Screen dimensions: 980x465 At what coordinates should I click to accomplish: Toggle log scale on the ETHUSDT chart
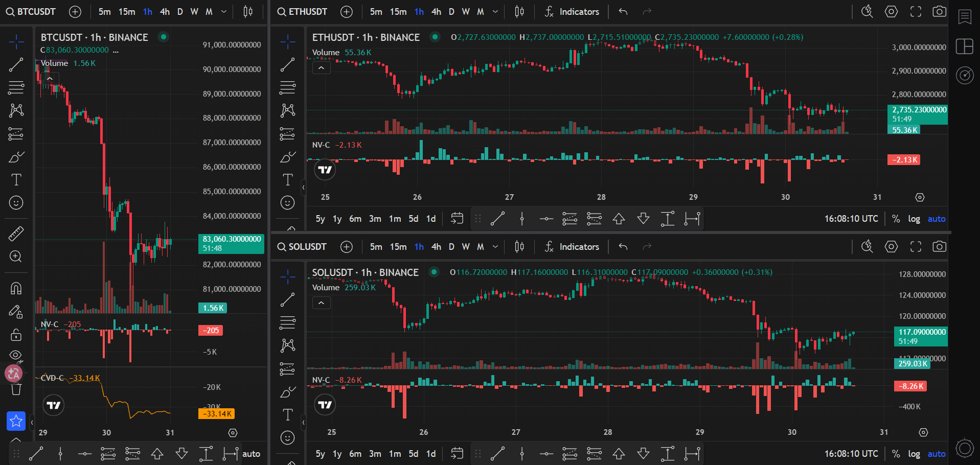[x=914, y=219]
